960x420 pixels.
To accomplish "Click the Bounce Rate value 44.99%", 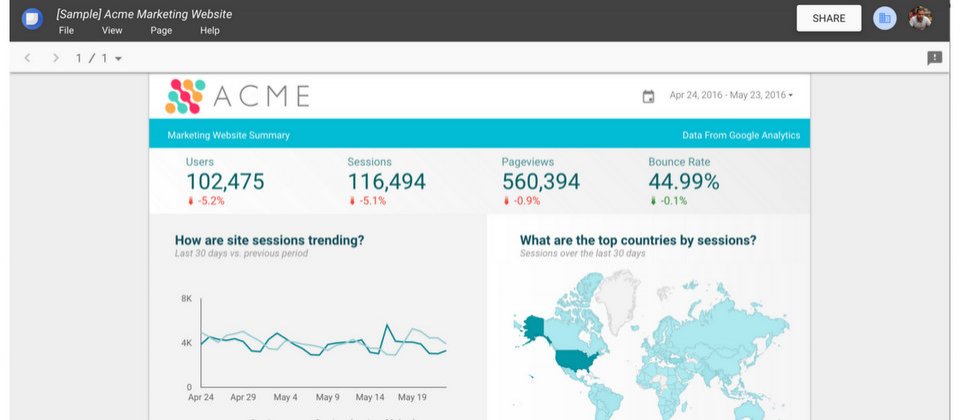I will 684,182.
